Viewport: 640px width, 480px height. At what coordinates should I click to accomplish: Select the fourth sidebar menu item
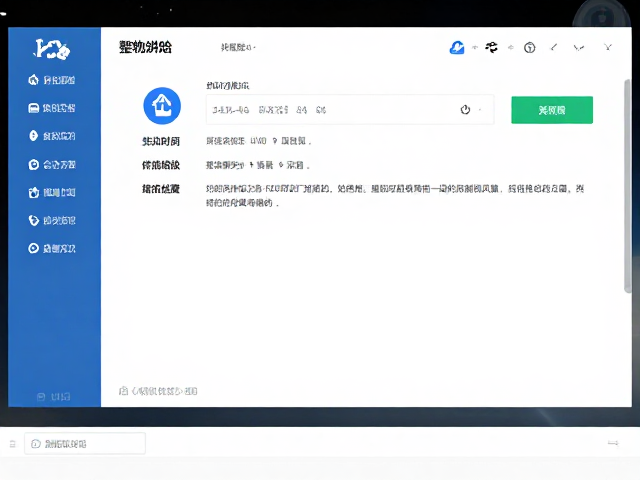(52, 164)
